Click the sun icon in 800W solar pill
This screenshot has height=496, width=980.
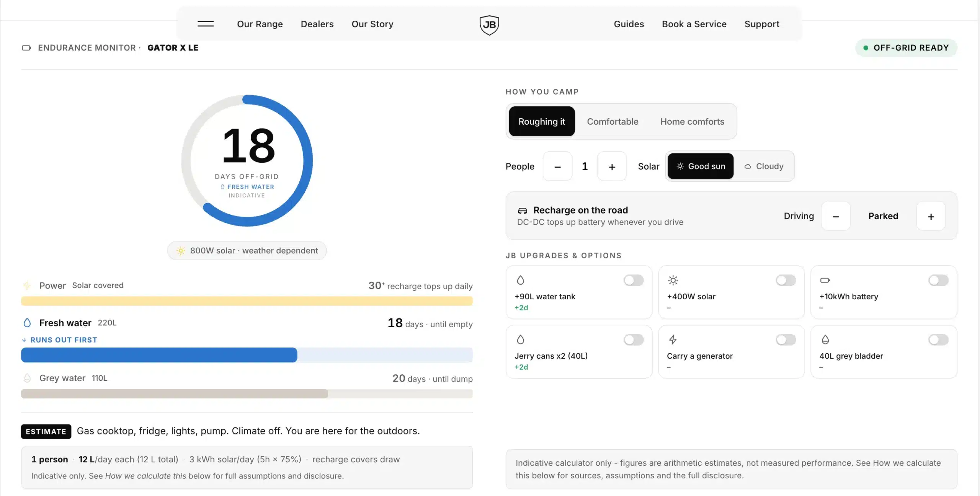[181, 251]
